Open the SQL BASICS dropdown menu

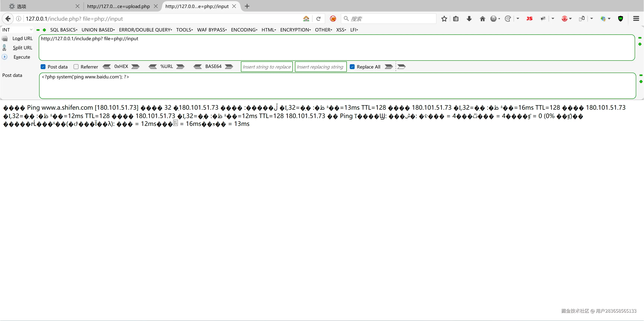[x=64, y=30]
